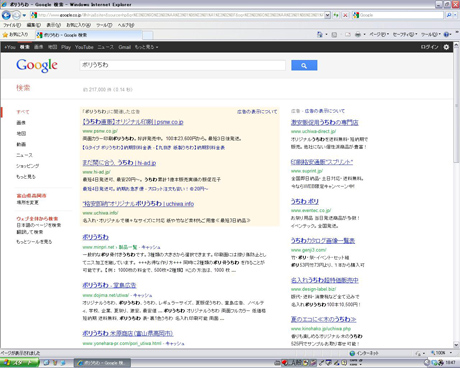Open the command bar ツール dropdown

430,35
